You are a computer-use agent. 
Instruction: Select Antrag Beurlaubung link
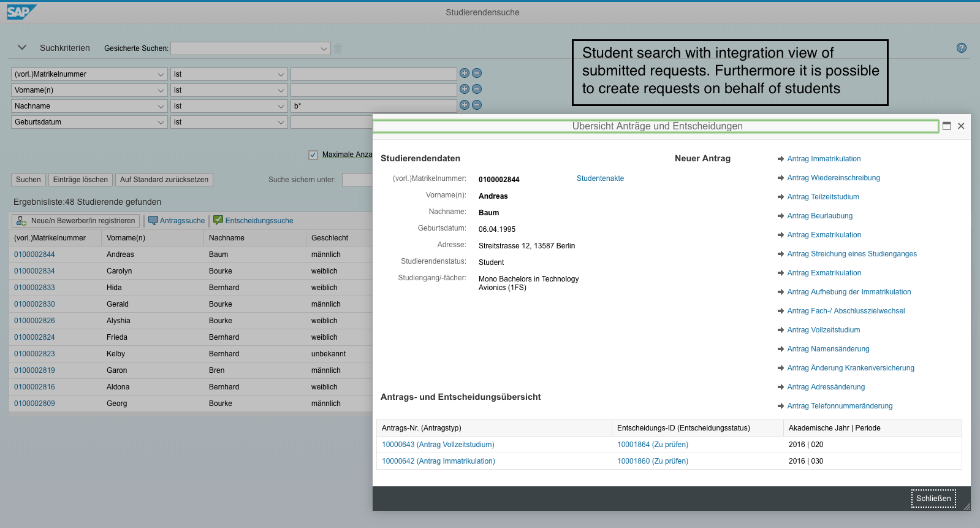(x=819, y=216)
